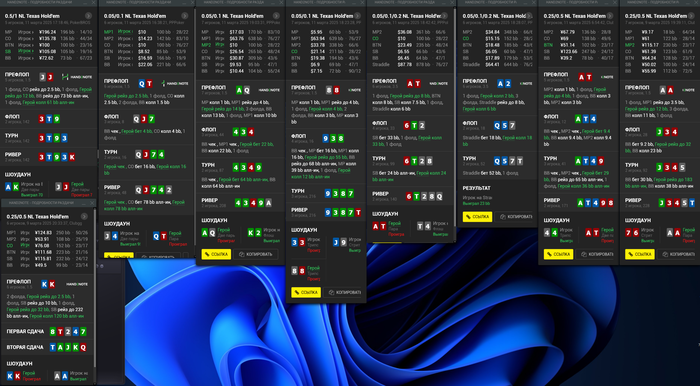Image resolution: width=700 pixels, height=386 pixels.
Task: Click the Hand2Note logo beside the KK preflop cards
Action: point(77,284)
